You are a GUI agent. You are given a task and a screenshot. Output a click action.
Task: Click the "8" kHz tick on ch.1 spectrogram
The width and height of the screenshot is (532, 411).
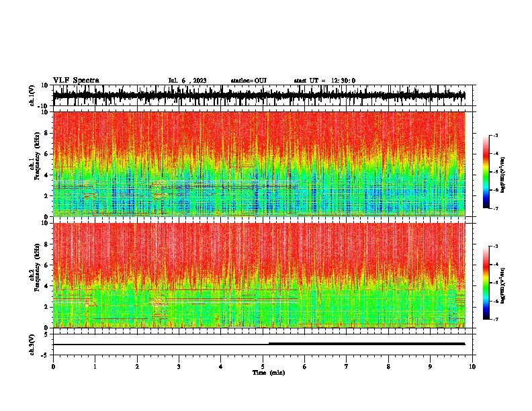click(x=46, y=133)
